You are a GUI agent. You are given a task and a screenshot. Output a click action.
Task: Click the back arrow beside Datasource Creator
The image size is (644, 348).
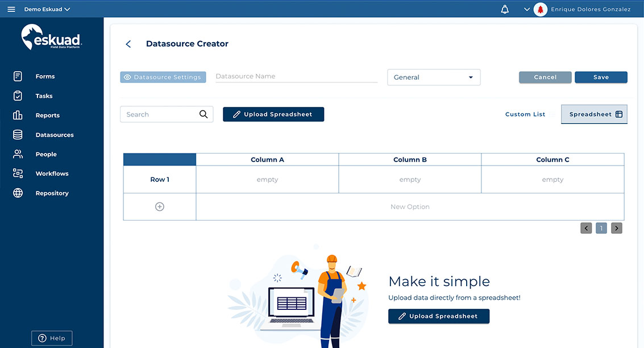[128, 44]
